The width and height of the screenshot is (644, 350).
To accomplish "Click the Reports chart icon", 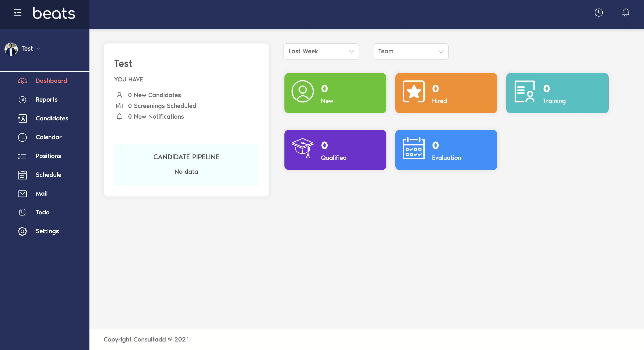I will tap(22, 100).
